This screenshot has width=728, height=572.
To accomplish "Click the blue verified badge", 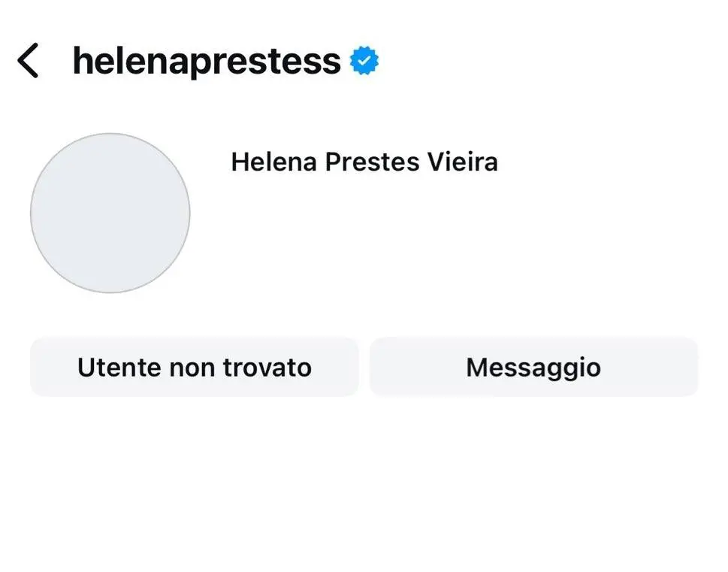I will [x=364, y=61].
